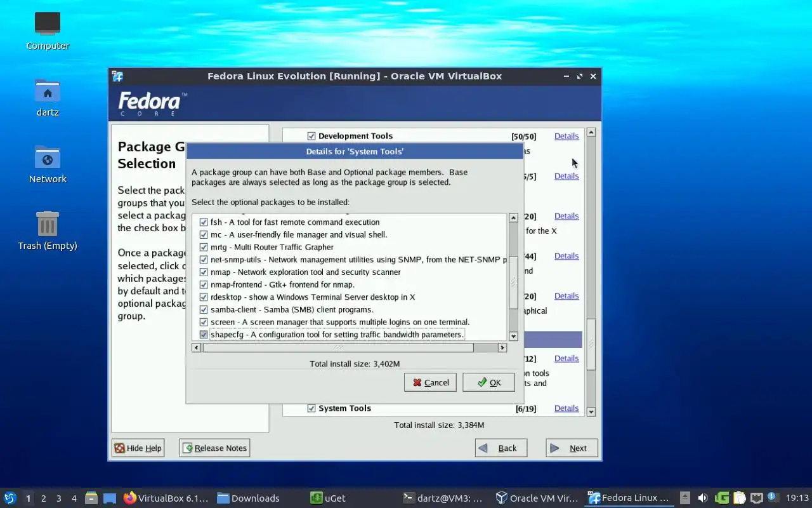Toggle the net-snmp-utils checkbox
812x508 pixels.
204,260
